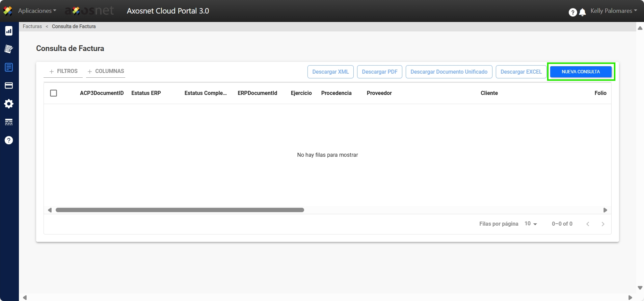Select the invoice list sidebar icon

pyautogui.click(x=9, y=67)
